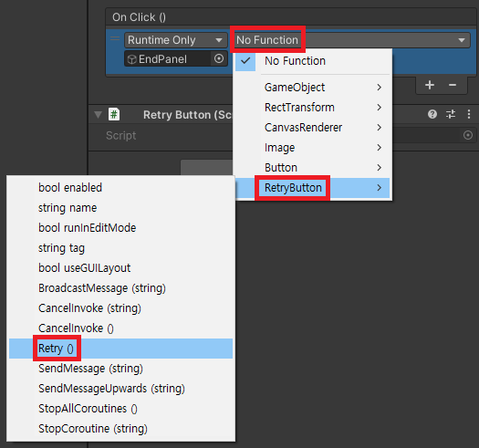
Task: Choose the checked No Function menu item
Action: click(x=312, y=61)
